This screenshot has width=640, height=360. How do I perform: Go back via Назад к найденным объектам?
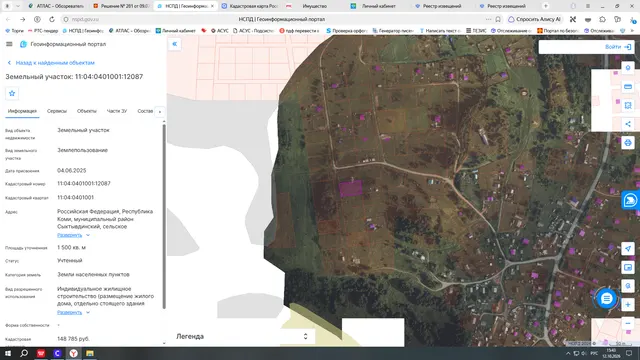pyautogui.click(x=51, y=63)
